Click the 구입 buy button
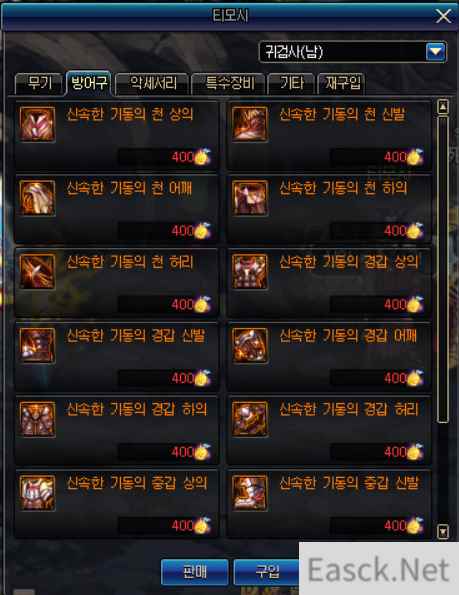459x595 pixels. pos(266,572)
